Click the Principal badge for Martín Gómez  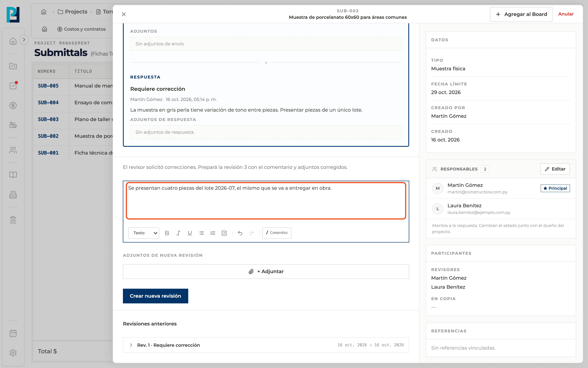point(555,188)
